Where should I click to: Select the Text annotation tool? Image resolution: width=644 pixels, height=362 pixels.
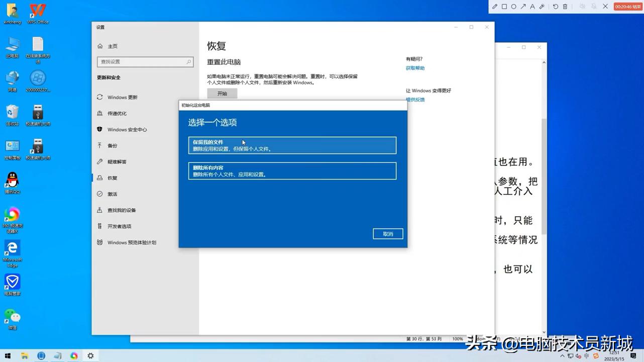(x=532, y=7)
